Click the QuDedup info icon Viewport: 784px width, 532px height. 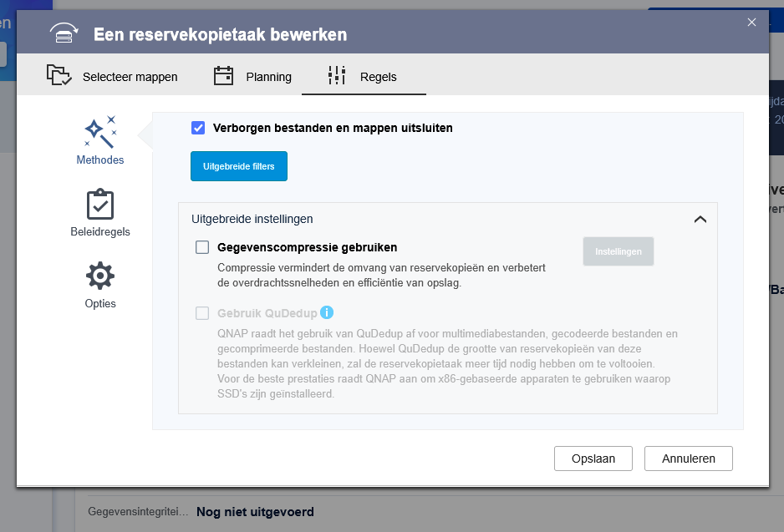tap(327, 312)
